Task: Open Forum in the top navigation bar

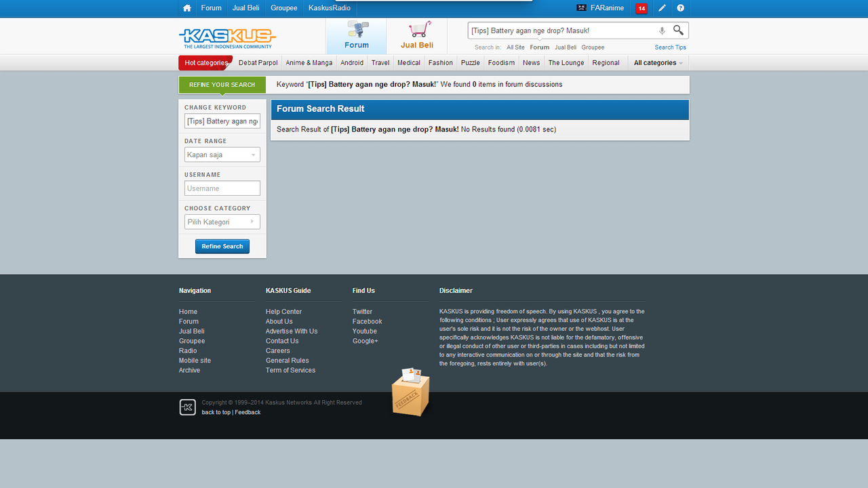Action: [212, 8]
